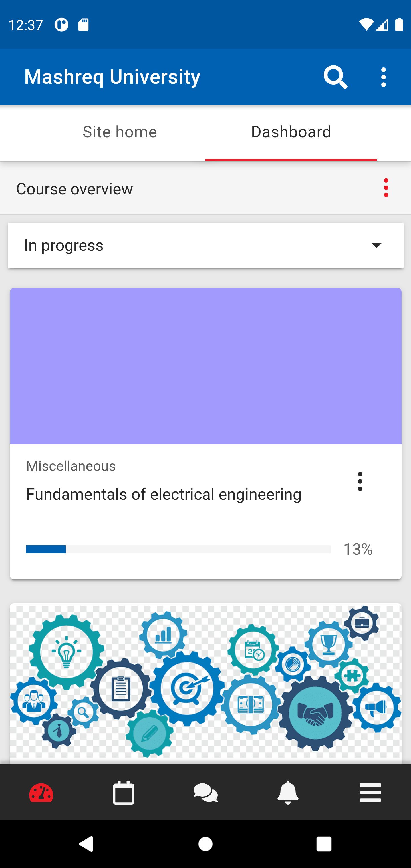The height and width of the screenshot is (868, 411).
Task: View notifications bell icon
Action: (288, 793)
